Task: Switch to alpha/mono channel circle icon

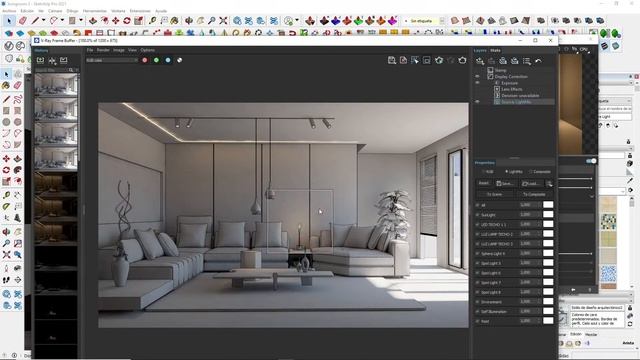Action: coord(179,60)
